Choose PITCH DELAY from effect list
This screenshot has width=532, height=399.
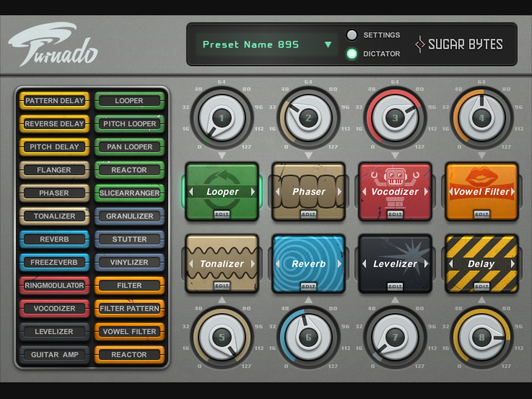pos(54,146)
